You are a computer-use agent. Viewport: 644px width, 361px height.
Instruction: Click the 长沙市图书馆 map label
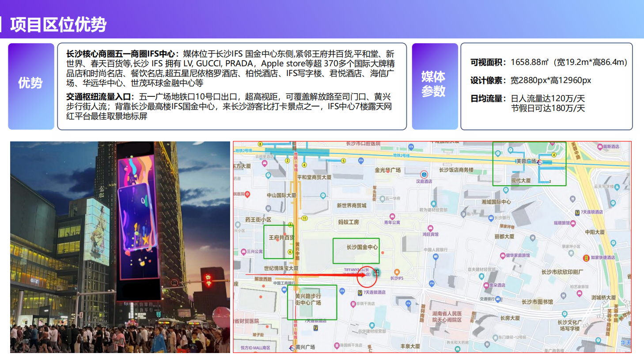click(537, 302)
